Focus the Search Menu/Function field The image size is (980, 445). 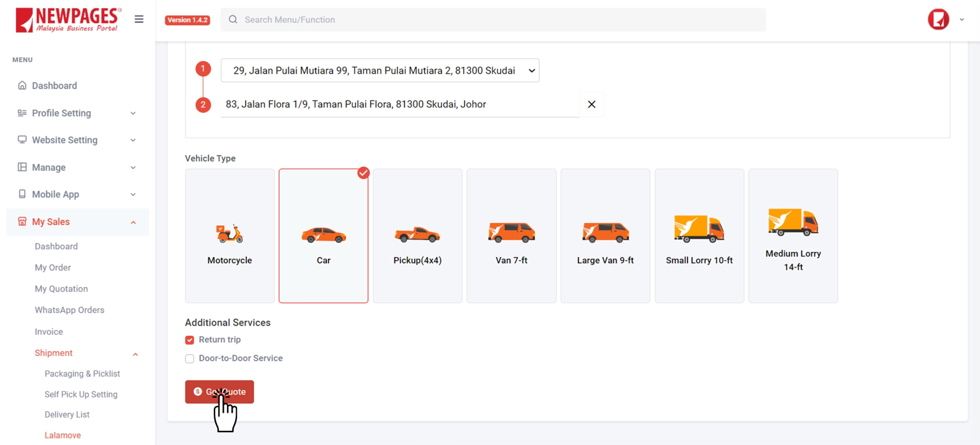coord(493,19)
